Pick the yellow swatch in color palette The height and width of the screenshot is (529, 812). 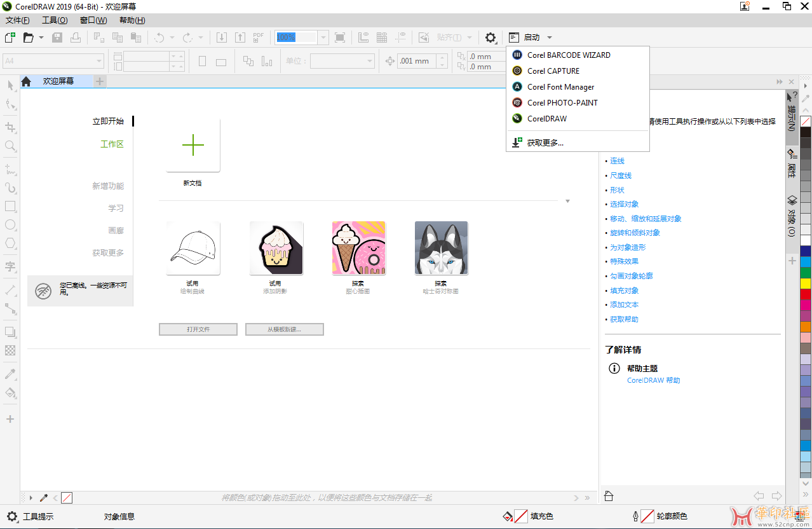(x=806, y=284)
